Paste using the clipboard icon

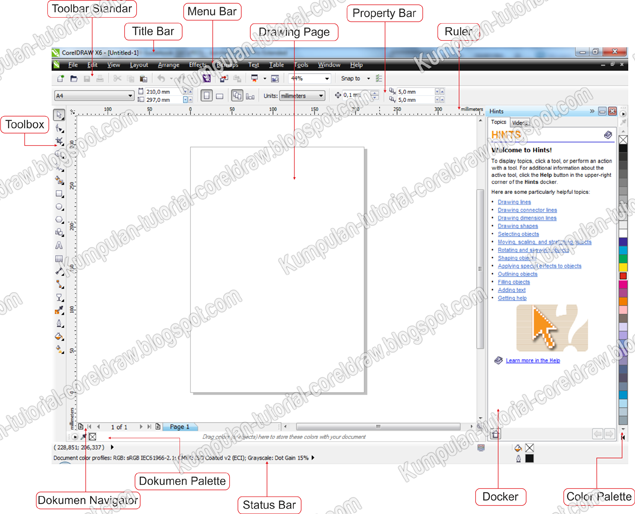pyautogui.click(x=143, y=79)
